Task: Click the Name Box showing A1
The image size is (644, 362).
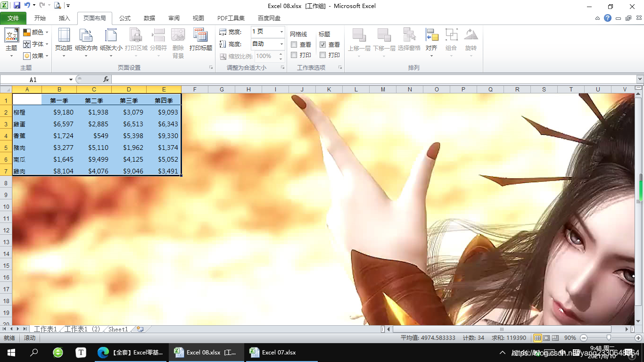Action: coord(33,80)
